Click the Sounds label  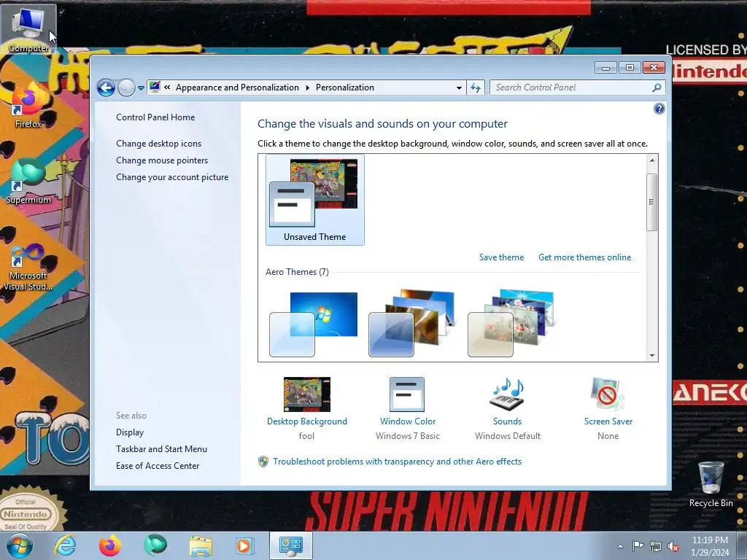point(508,421)
